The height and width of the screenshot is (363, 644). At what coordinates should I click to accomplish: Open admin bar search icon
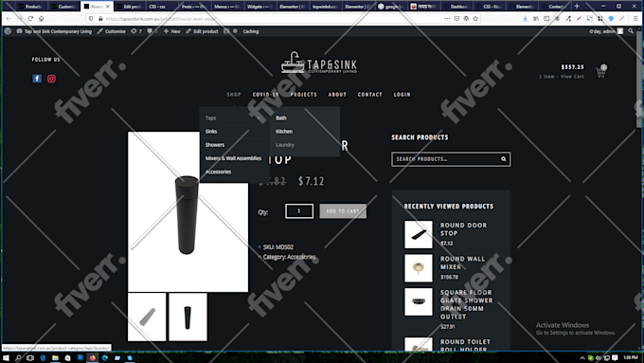(631, 31)
